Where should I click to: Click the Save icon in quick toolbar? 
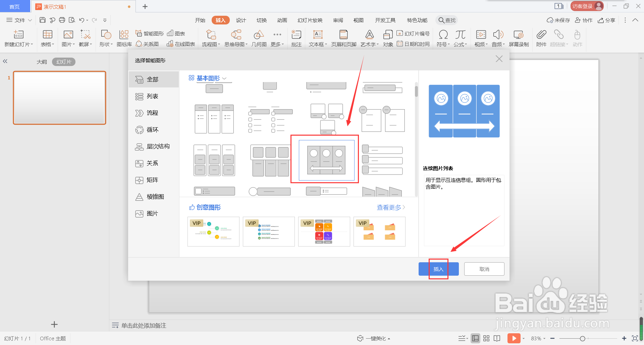[43, 20]
